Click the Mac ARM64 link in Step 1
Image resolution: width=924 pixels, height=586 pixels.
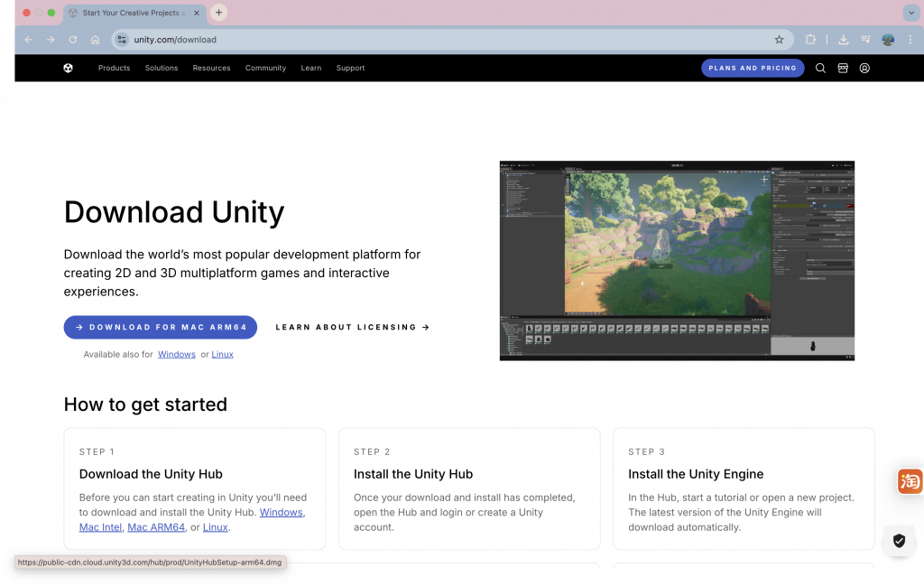click(x=156, y=527)
